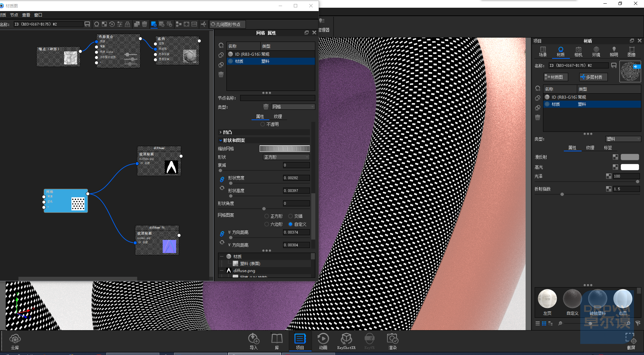Click the sync icon beside 形状高度
Viewport: 644px width, 355px height.
click(x=222, y=188)
